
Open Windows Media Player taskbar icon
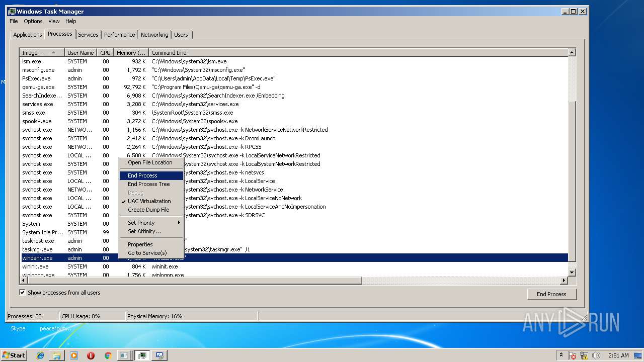coord(74,355)
